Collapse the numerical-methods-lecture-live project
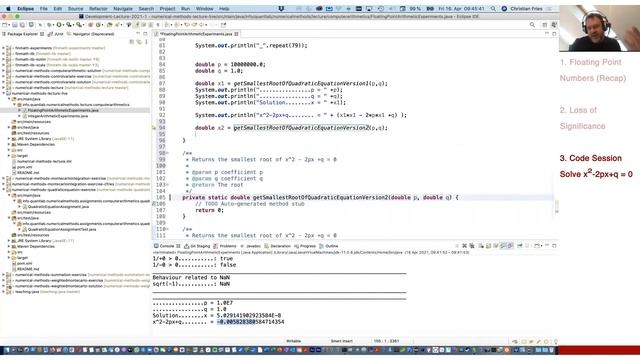Screen dimensions: 640x360 point(4,93)
